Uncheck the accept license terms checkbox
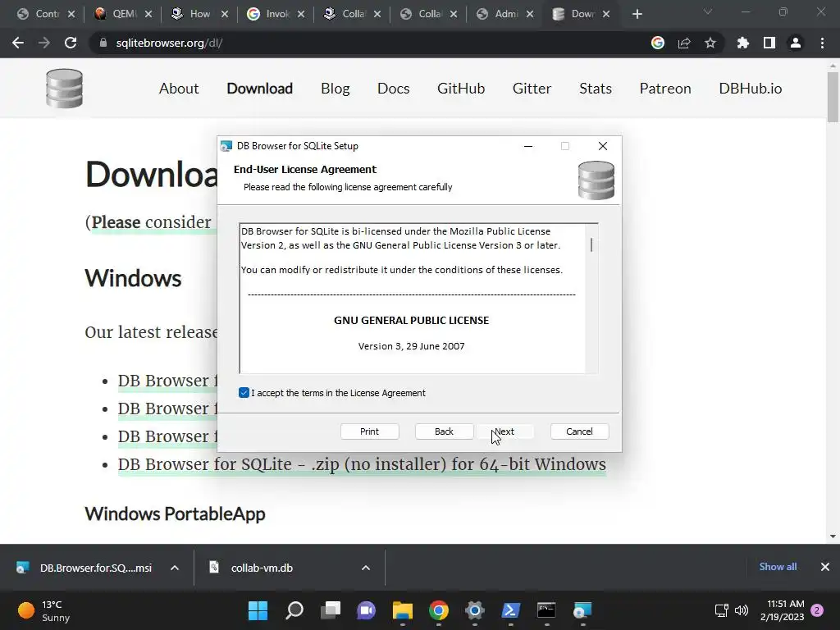The width and height of the screenshot is (840, 630). click(x=244, y=393)
